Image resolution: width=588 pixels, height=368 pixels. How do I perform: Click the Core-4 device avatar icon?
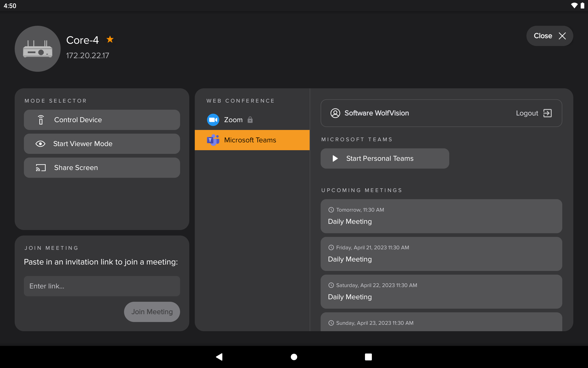point(38,49)
